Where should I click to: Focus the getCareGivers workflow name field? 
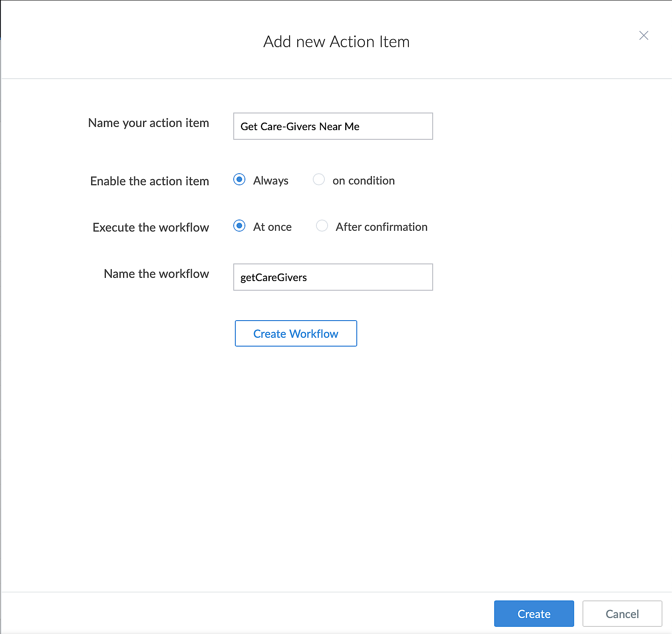click(x=333, y=277)
